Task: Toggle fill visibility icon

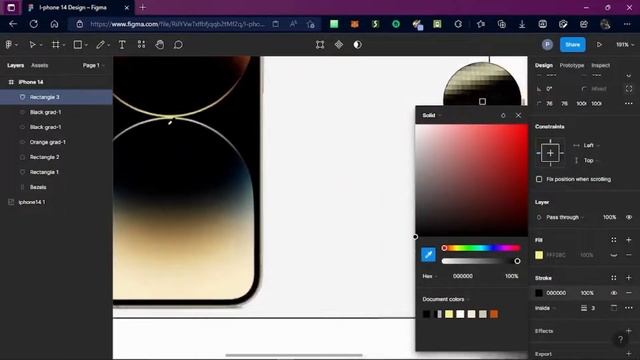Action: coord(613,255)
